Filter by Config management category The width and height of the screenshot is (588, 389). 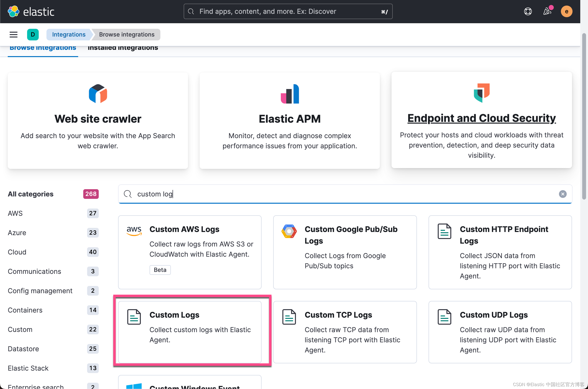tap(53, 291)
